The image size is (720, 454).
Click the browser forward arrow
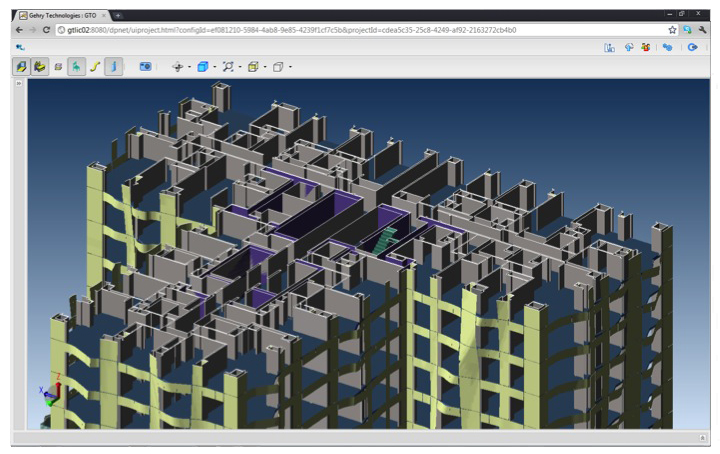click(33, 30)
